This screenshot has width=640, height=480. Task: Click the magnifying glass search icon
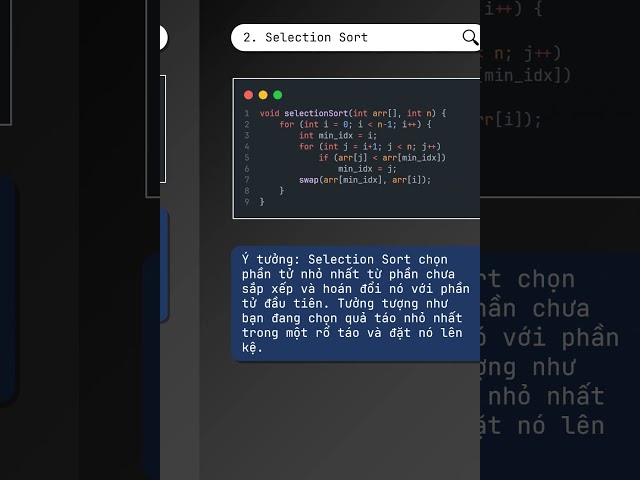tap(470, 38)
